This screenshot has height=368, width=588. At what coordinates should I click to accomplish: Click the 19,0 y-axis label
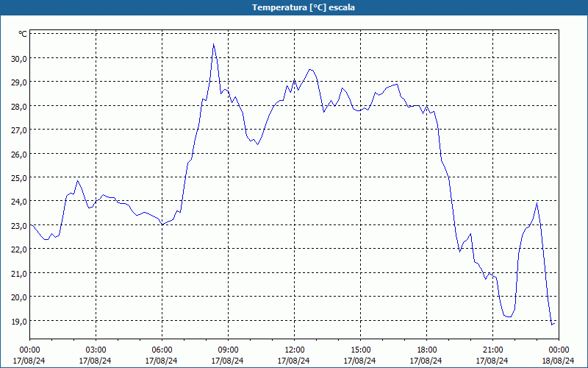pos(19,321)
